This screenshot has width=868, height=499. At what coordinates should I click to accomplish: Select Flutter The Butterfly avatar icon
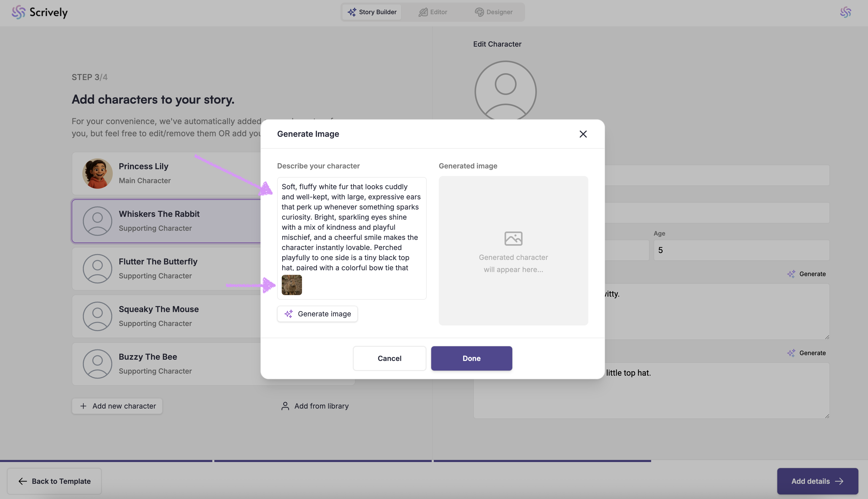click(x=97, y=269)
